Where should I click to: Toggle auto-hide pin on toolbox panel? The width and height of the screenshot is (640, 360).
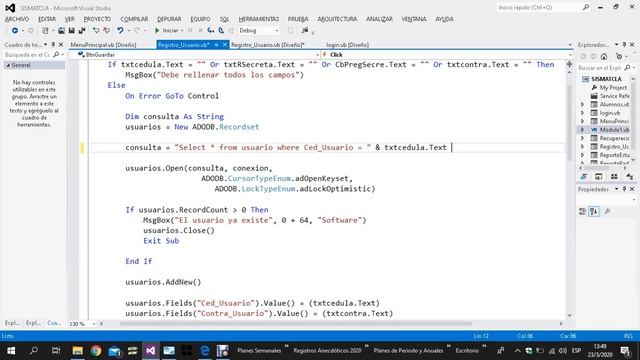(x=53, y=44)
